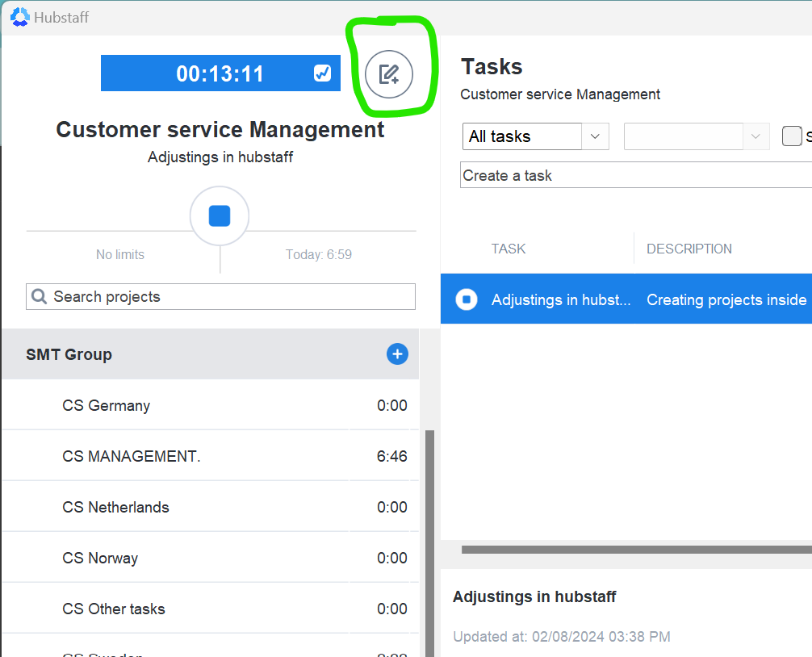Stop the running timer
This screenshot has width=812, height=657.
220,216
